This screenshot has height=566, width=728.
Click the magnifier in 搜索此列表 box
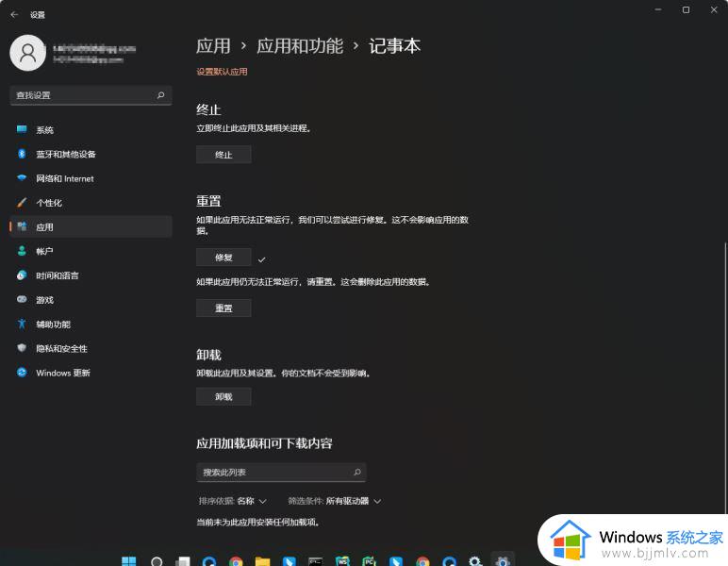click(357, 473)
